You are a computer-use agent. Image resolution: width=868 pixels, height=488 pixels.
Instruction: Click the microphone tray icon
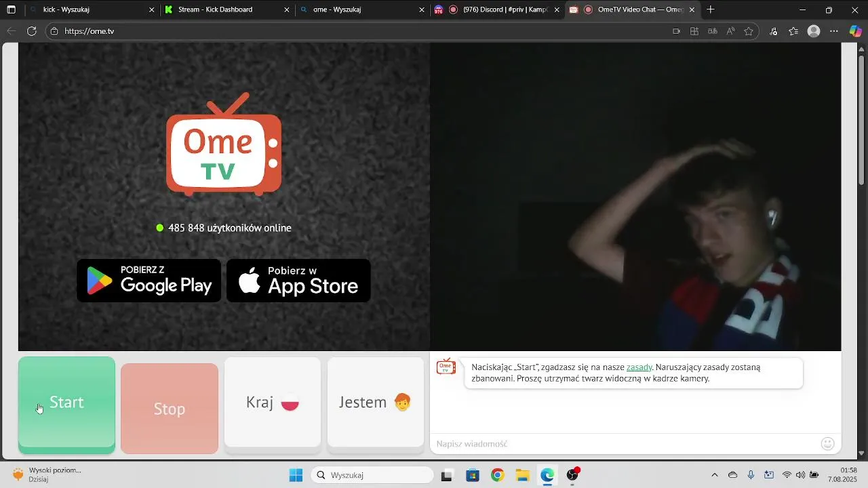(x=751, y=475)
